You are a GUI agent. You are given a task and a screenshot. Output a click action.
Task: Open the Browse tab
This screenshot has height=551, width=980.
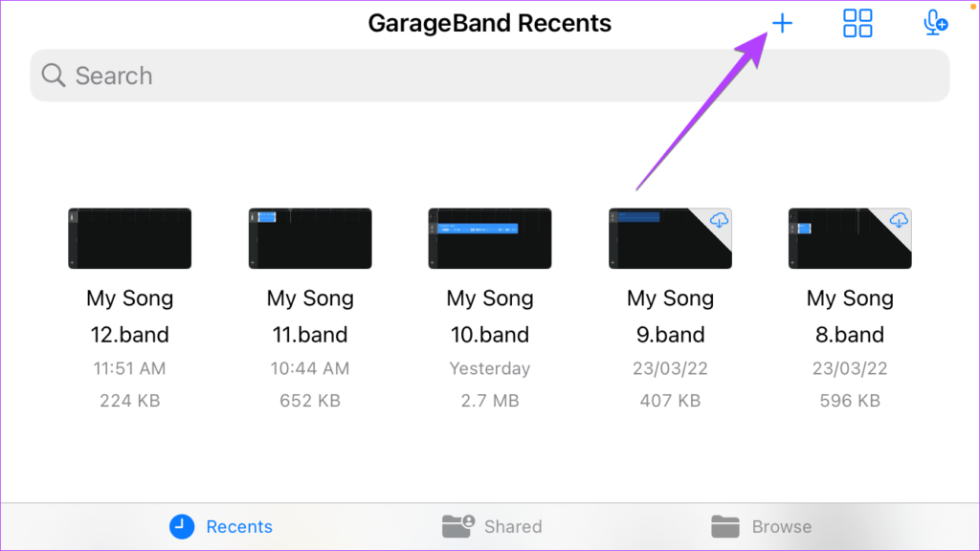[x=781, y=527]
